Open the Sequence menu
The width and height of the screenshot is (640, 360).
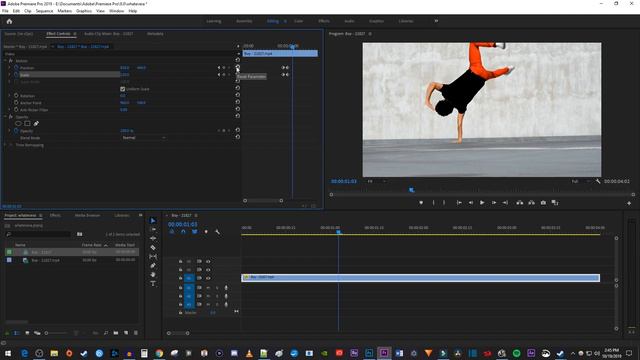click(44, 11)
